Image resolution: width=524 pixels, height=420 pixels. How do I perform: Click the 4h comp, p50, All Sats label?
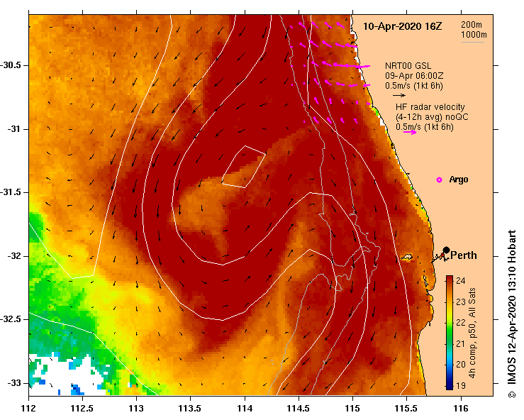(x=472, y=333)
